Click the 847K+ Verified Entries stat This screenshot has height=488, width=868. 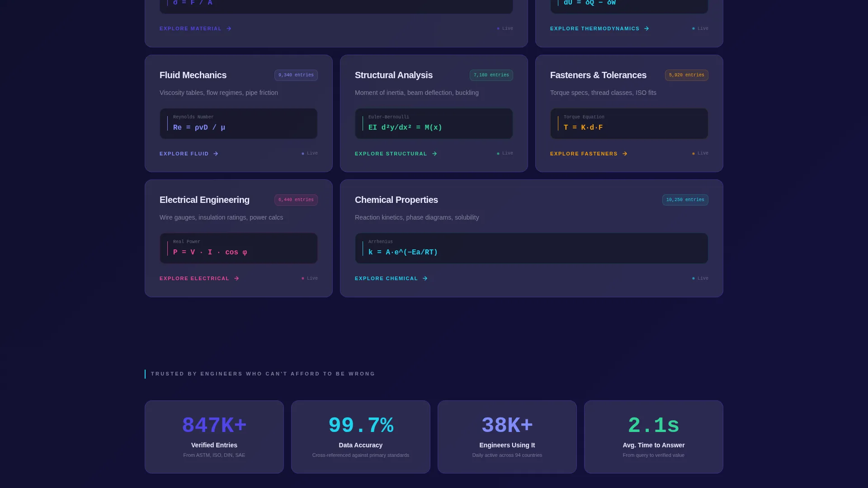click(214, 437)
